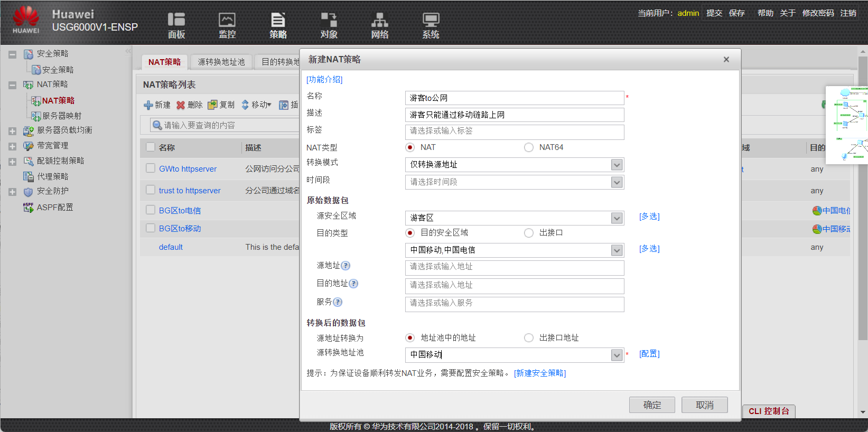868x432 pixels.
Task: Open the 转换模式 dropdown
Action: click(x=617, y=165)
